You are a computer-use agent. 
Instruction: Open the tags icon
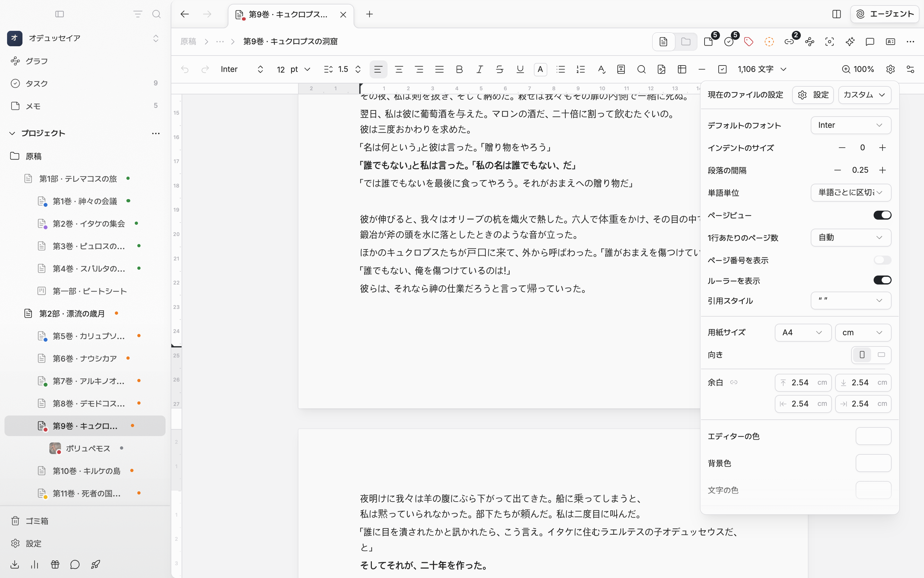(x=749, y=42)
